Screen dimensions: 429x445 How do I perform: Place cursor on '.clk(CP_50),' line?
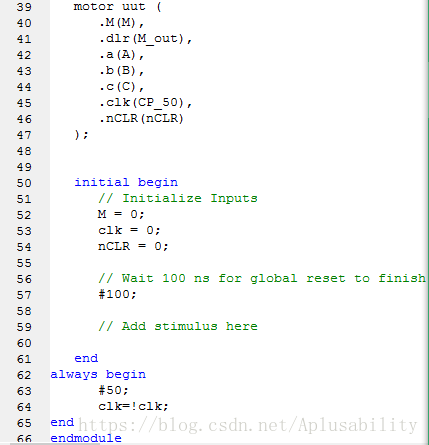[x=145, y=103]
